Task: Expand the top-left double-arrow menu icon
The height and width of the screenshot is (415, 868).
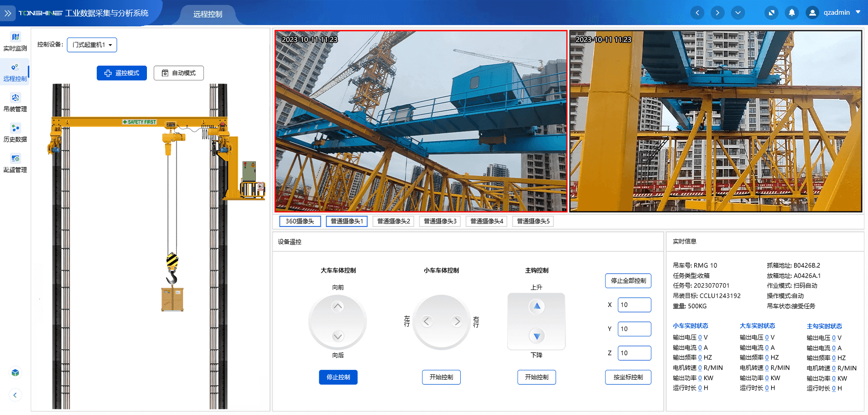Action: pos(8,13)
